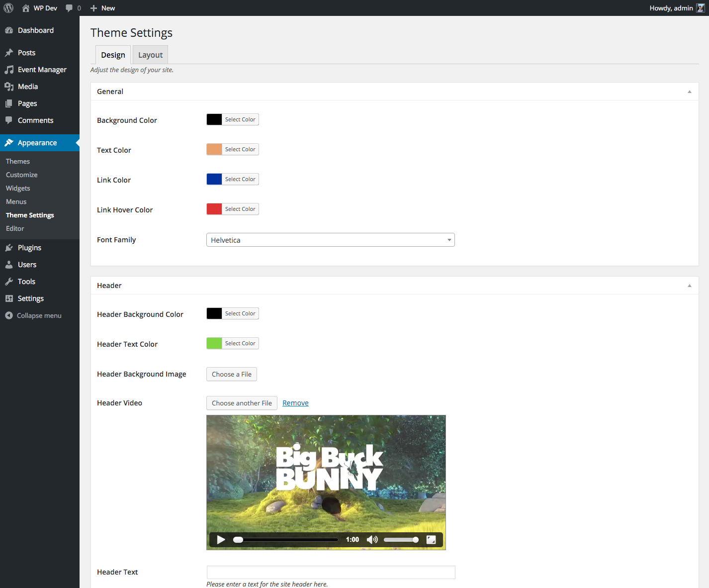Mute the video using the speaker icon

point(372,540)
